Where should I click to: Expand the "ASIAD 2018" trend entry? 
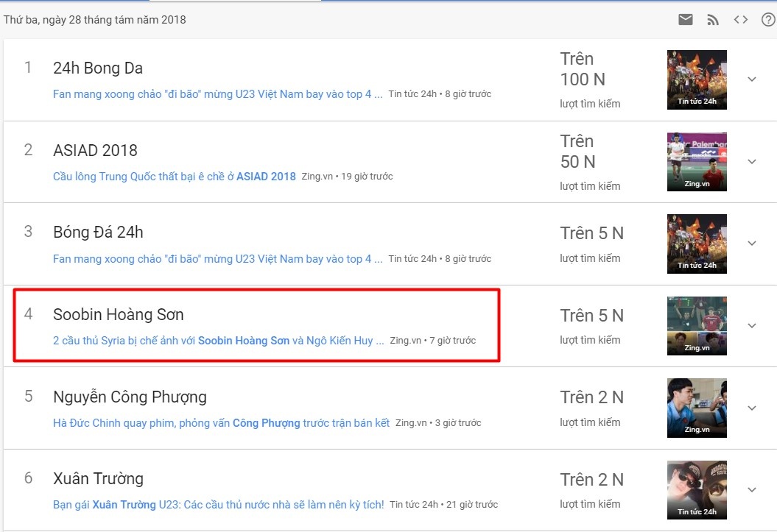[x=752, y=161]
